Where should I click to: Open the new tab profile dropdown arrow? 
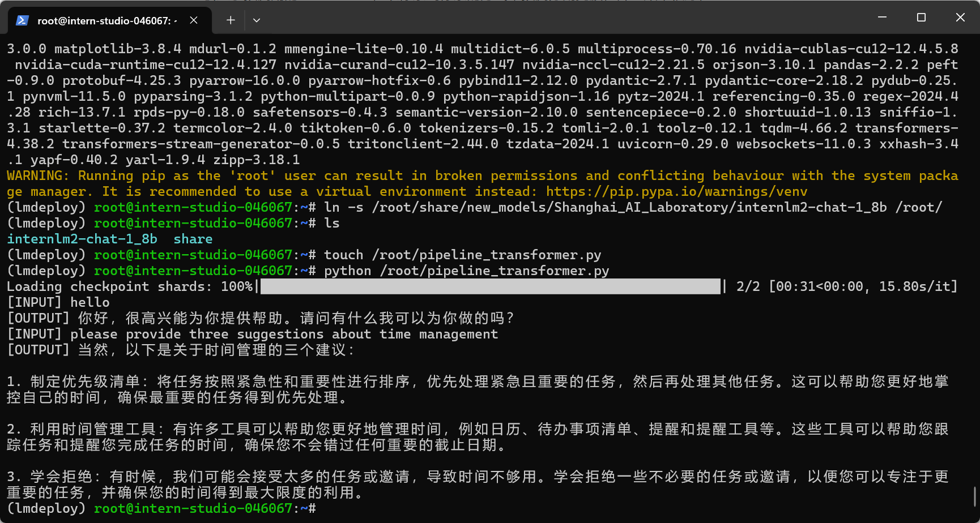tap(257, 20)
